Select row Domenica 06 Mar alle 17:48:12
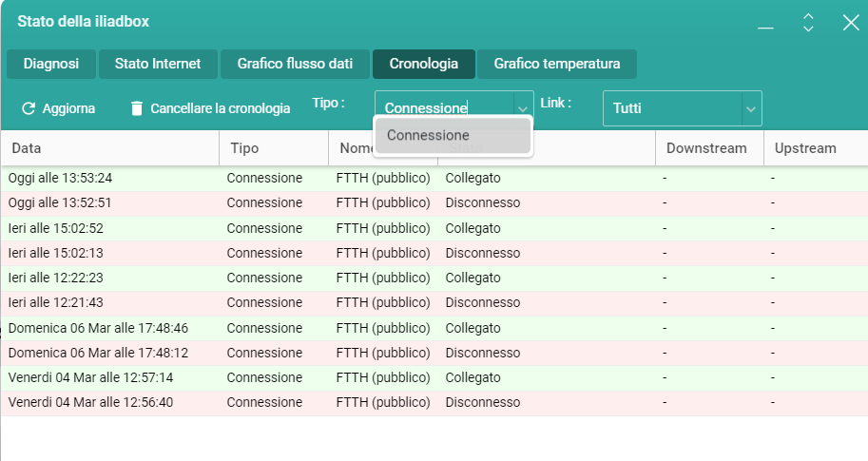The height and width of the screenshot is (461, 868). tap(434, 353)
